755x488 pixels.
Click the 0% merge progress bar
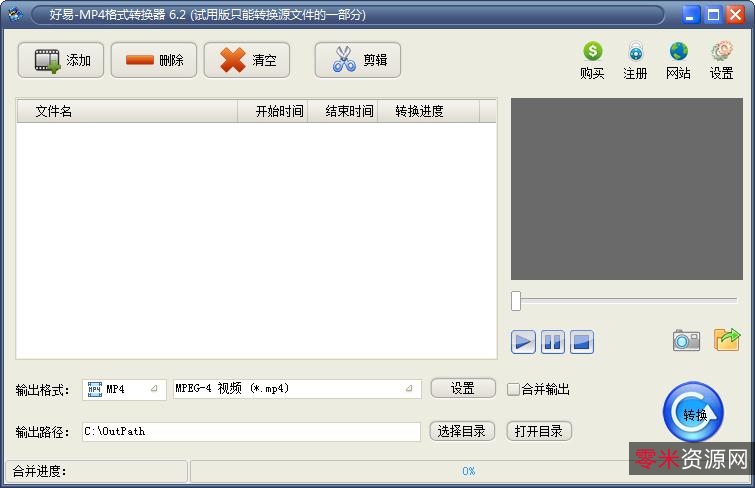[469, 471]
